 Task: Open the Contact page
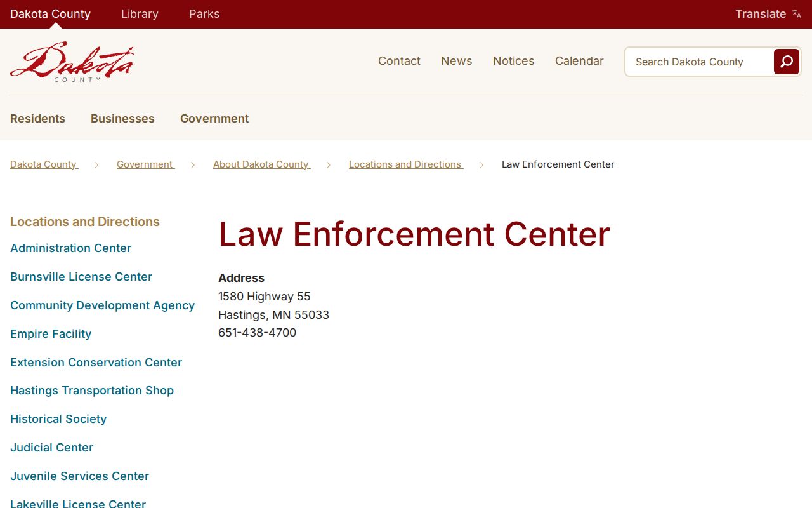pos(399,61)
